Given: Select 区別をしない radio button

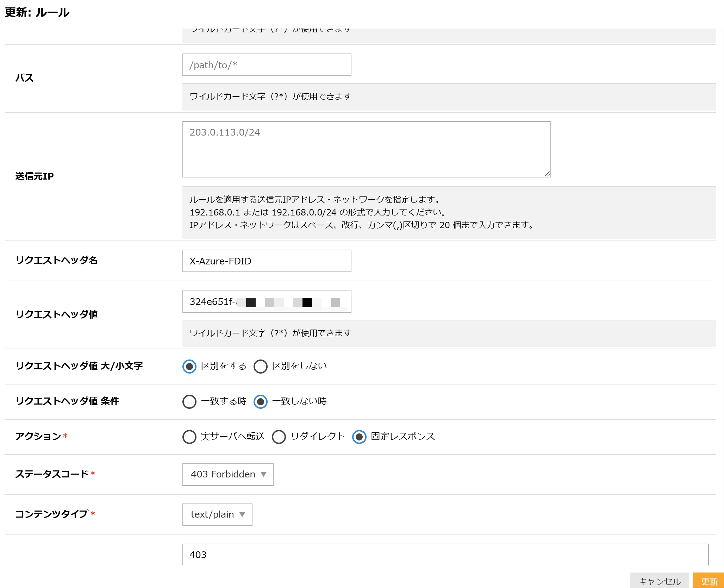Looking at the screenshot, I should click(261, 367).
